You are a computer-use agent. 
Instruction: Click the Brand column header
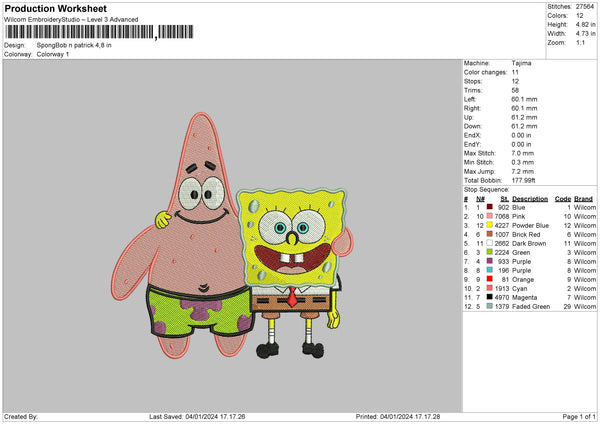(x=583, y=199)
